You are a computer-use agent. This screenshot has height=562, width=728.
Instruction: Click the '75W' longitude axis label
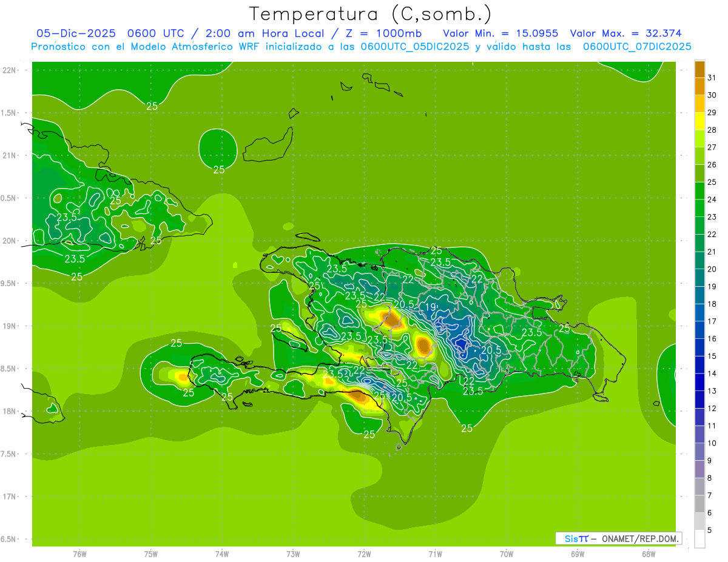click(151, 554)
